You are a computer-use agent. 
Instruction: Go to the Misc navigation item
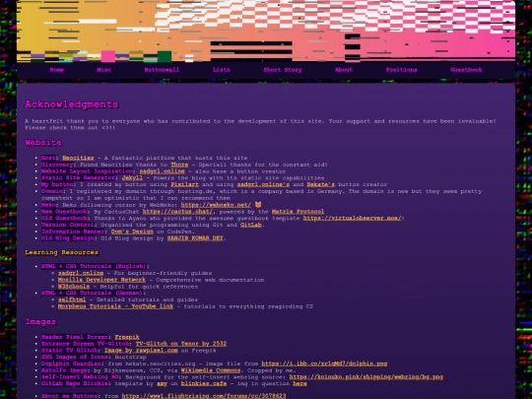(103, 70)
